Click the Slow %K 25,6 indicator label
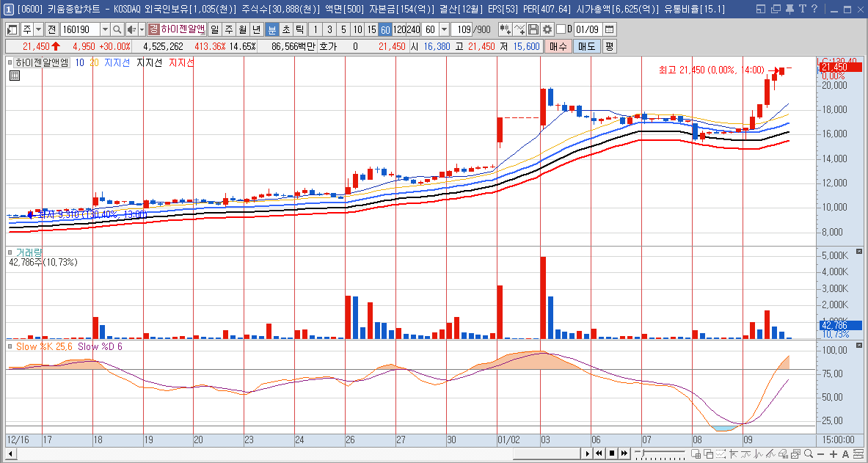 point(45,346)
